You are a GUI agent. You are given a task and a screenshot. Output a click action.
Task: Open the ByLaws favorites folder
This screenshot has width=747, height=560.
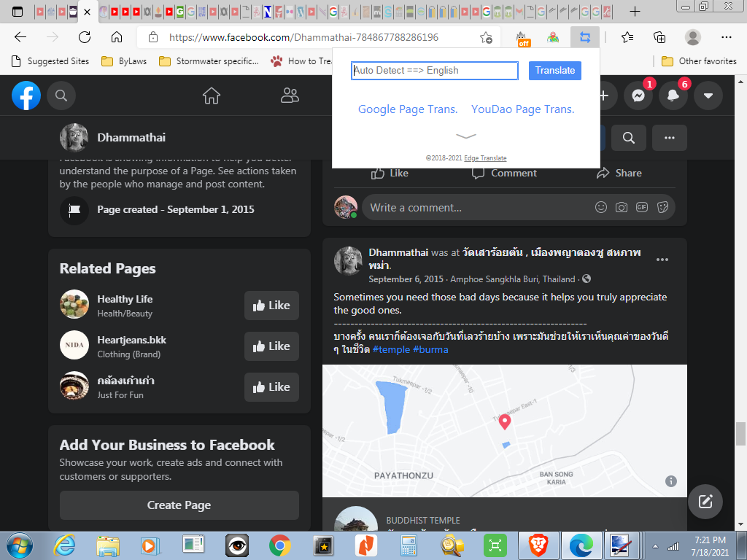124,61
